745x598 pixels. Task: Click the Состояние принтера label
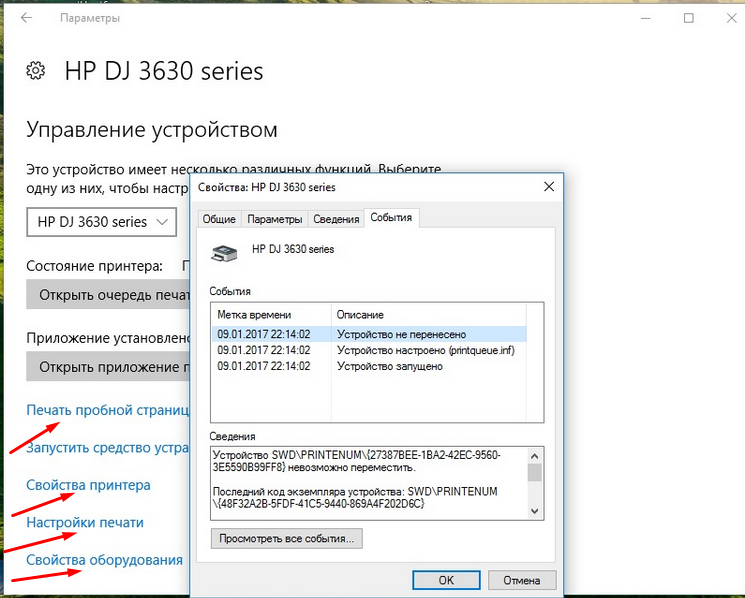pos(95,266)
